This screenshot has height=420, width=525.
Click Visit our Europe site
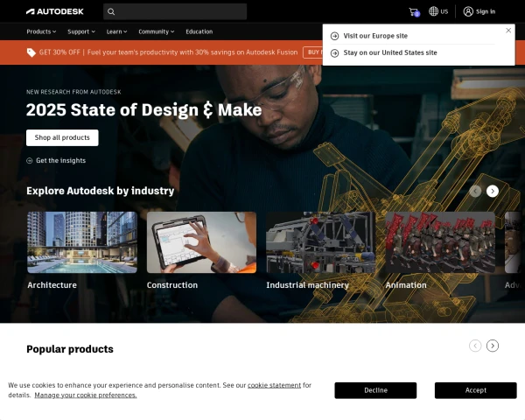(375, 36)
